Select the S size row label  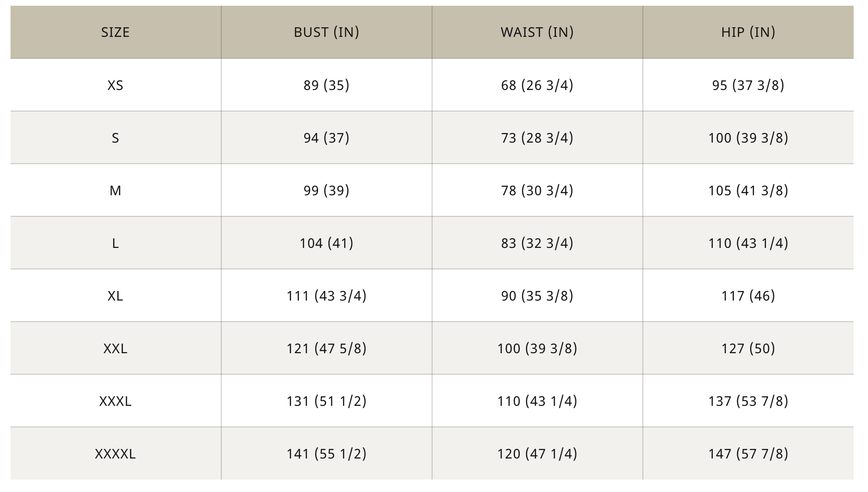(115, 138)
